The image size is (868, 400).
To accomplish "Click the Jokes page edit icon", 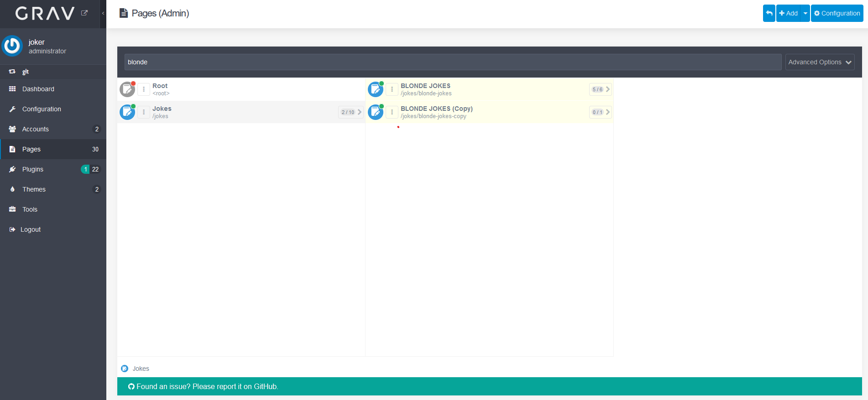I will (x=127, y=112).
